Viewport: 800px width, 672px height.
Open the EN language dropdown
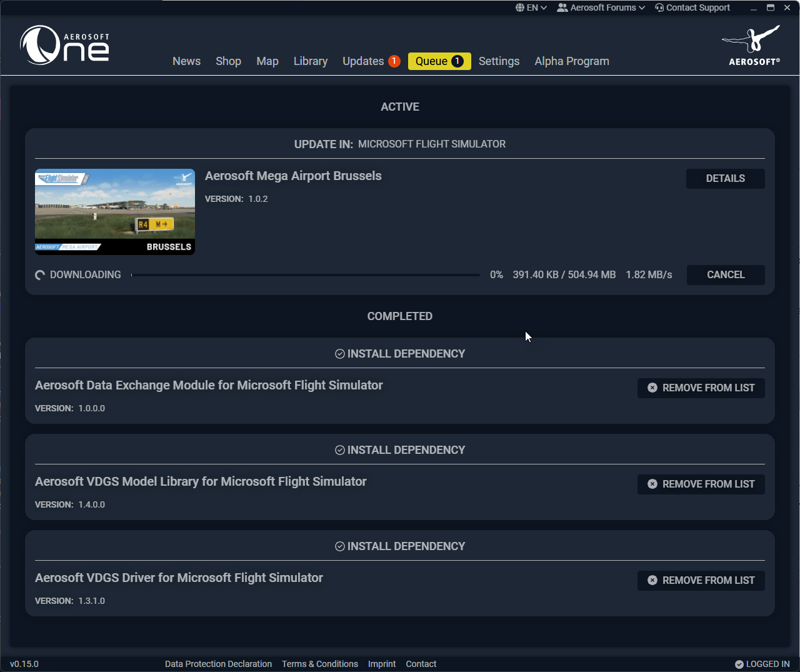(531, 8)
